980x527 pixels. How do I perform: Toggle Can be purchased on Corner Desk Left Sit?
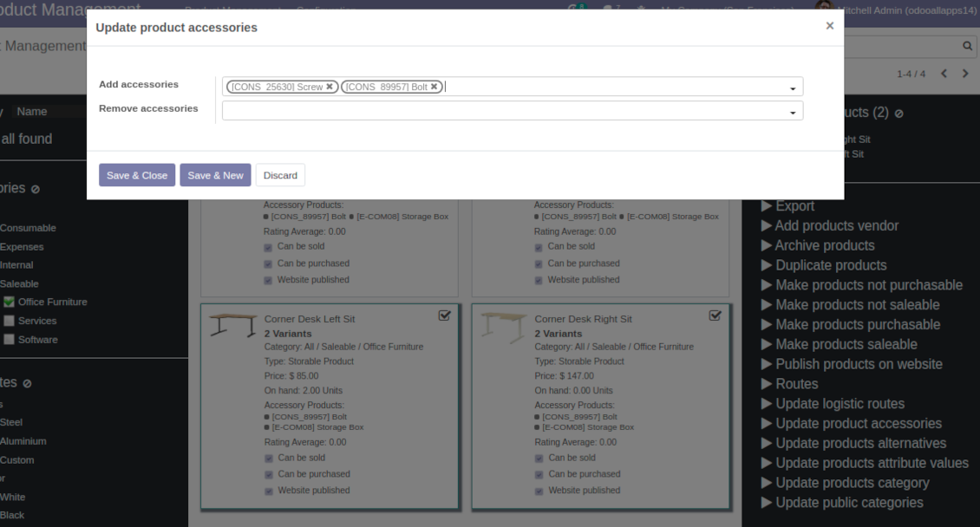[x=269, y=474]
